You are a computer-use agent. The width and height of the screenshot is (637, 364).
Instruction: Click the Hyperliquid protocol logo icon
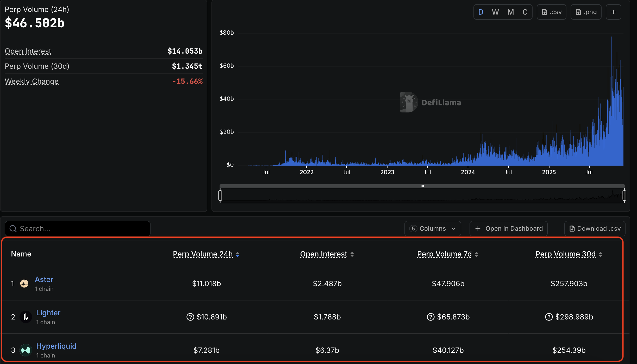pos(26,350)
